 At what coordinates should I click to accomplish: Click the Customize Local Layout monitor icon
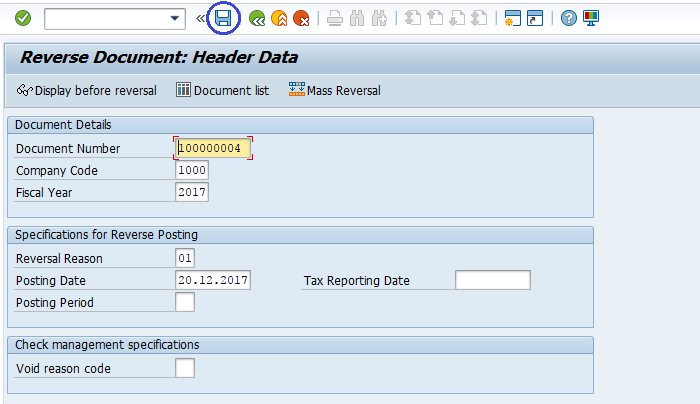coord(591,18)
